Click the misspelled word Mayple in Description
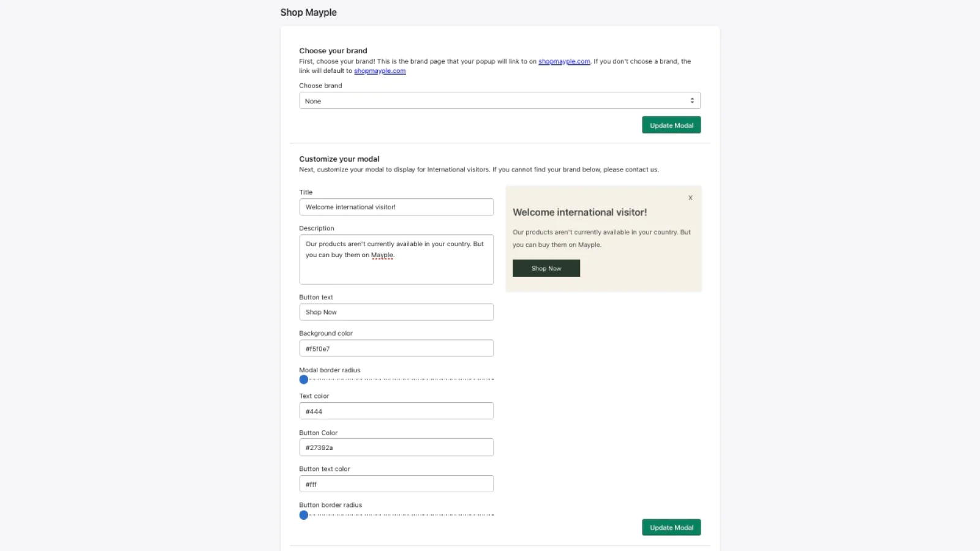 pyautogui.click(x=382, y=255)
